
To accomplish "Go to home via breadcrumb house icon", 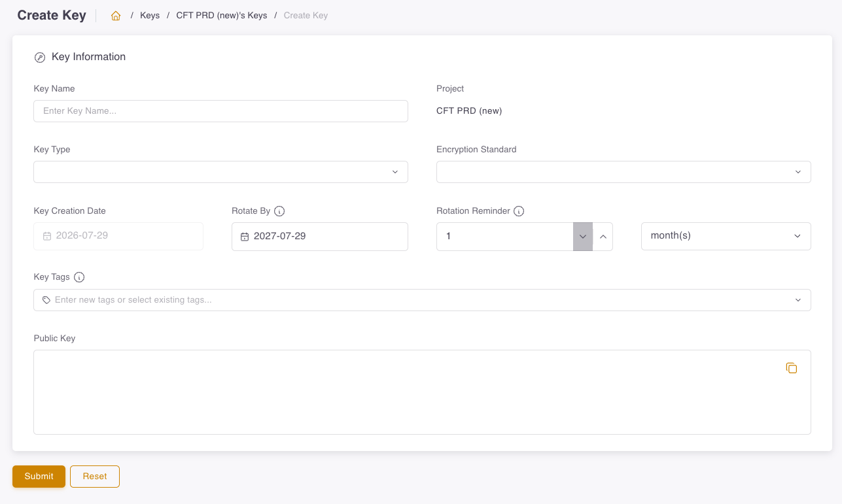I will [x=116, y=16].
